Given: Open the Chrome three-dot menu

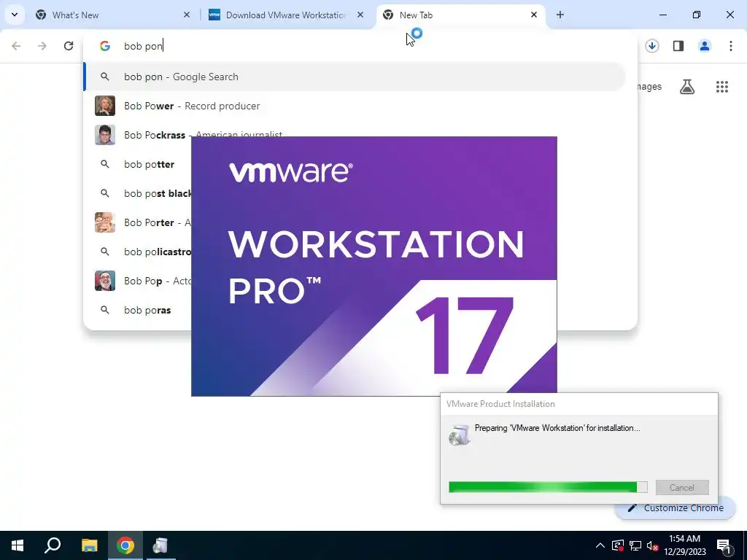Looking at the screenshot, I should pyautogui.click(x=731, y=46).
